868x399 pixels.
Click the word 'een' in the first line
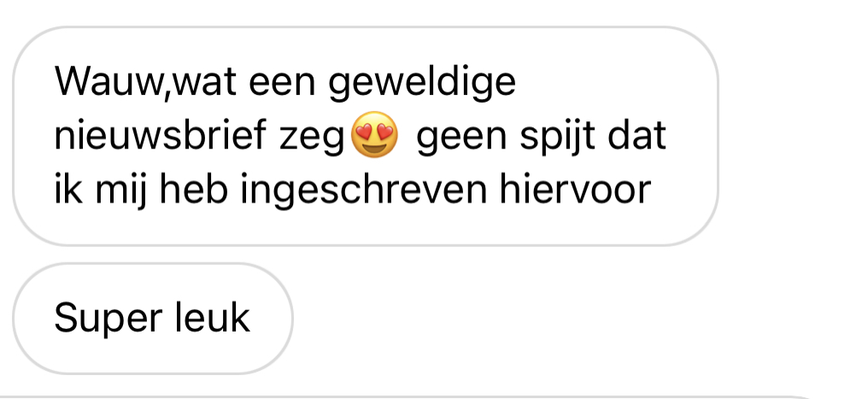tap(282, 84)
